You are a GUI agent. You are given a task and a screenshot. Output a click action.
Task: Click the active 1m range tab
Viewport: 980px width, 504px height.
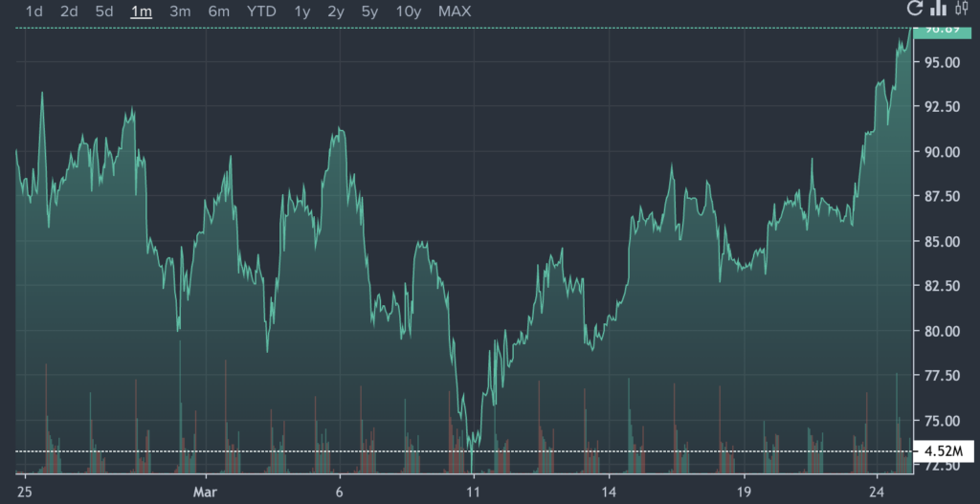point(142,11)
